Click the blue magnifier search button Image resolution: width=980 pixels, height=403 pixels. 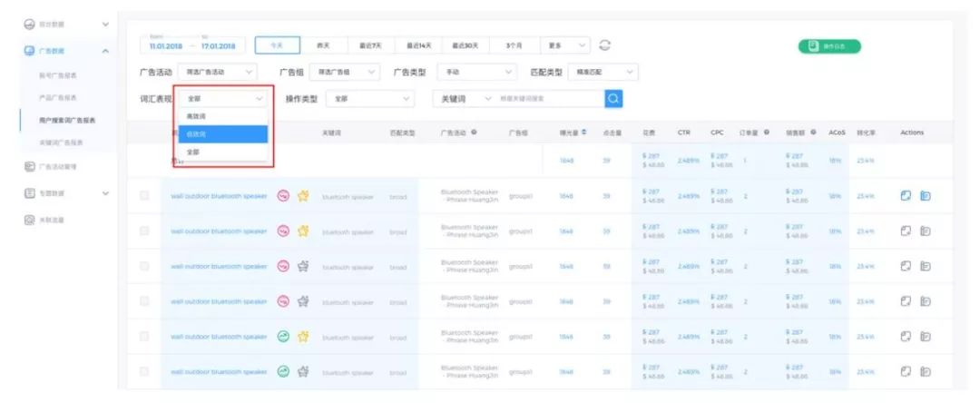613,98
